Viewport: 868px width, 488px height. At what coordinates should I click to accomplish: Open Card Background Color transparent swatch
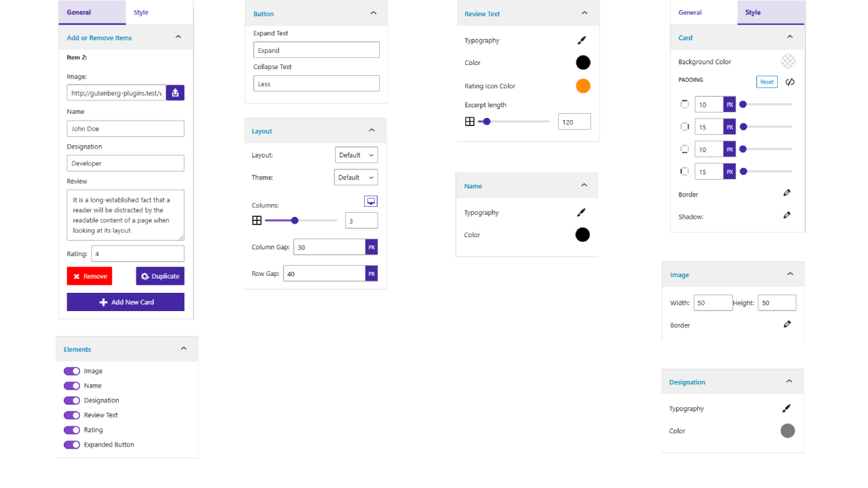click(788, 62)
